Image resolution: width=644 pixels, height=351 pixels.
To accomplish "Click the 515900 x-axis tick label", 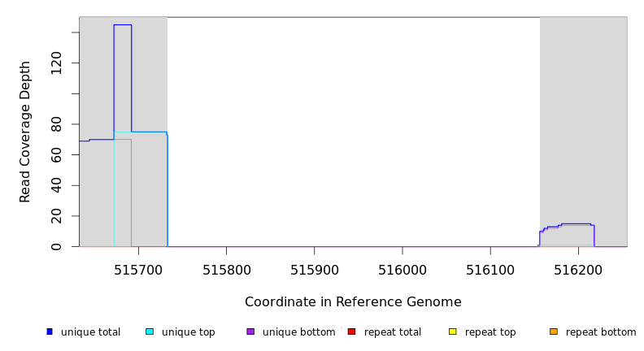I will coord(314,267).
